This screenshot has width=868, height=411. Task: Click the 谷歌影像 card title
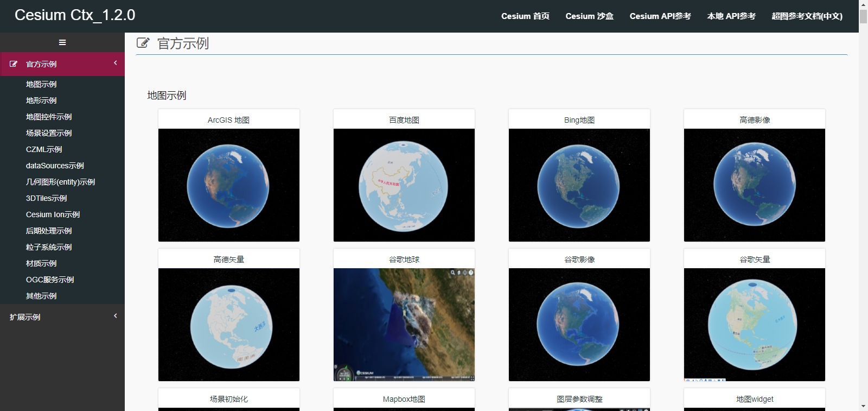pos(579,260)
